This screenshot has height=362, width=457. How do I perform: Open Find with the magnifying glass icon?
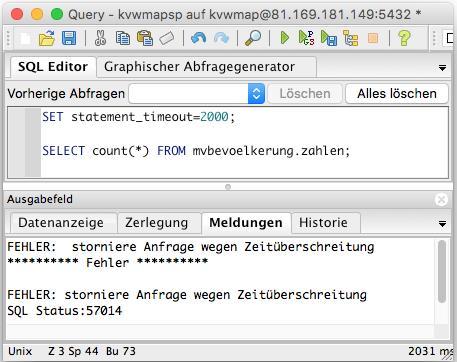tap(253, 38)
